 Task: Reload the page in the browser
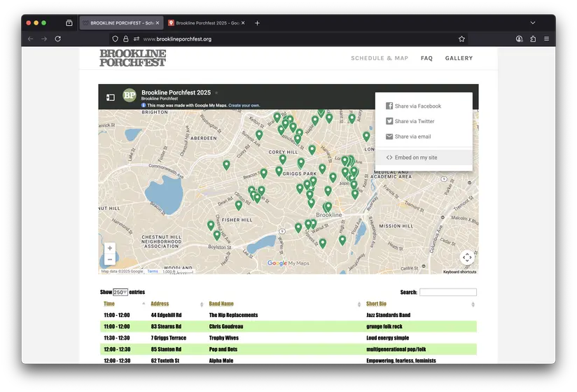point(57,39)
